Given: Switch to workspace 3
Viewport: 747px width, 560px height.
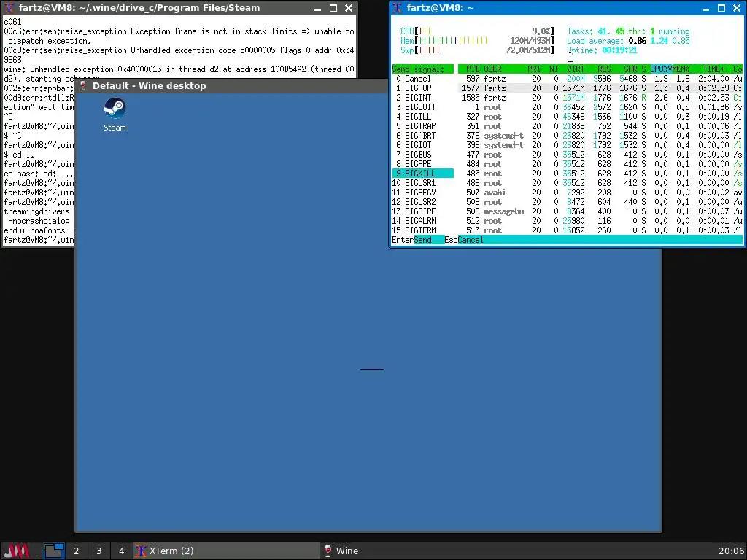Looking at the screenshot, I should click(x=98, y=551).
